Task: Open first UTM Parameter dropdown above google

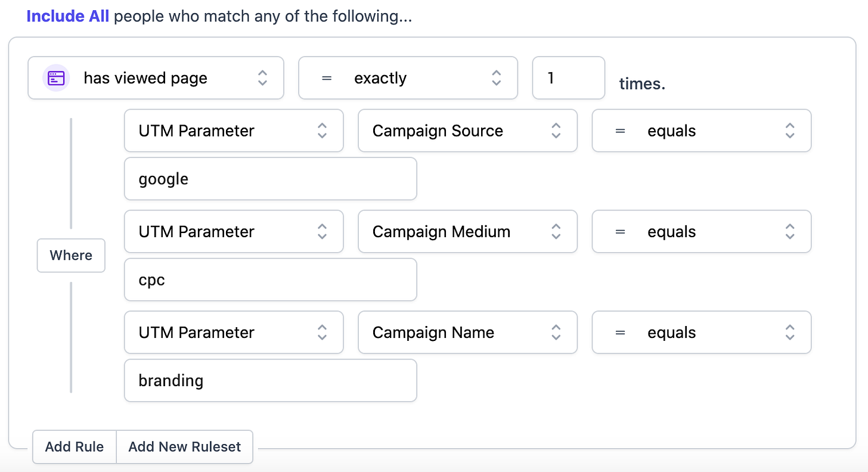Action: tap(234, 131)
